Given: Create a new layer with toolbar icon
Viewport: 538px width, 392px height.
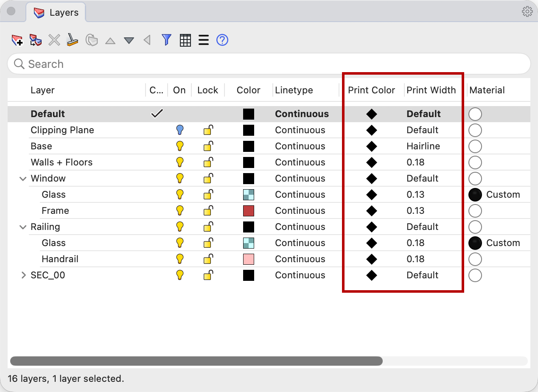Looking at the screenshot, I should pyautogui.click(x=17, y=40).
